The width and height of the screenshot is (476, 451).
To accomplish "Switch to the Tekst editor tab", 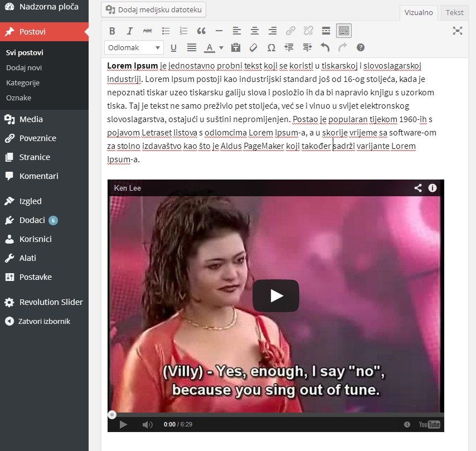I will coord(454,13).
